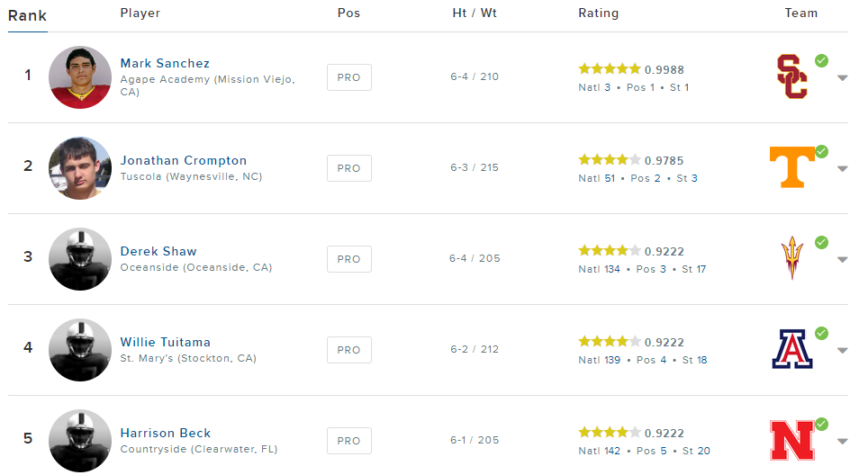Open Mark Sanchez's player profile link

point(165,63)
